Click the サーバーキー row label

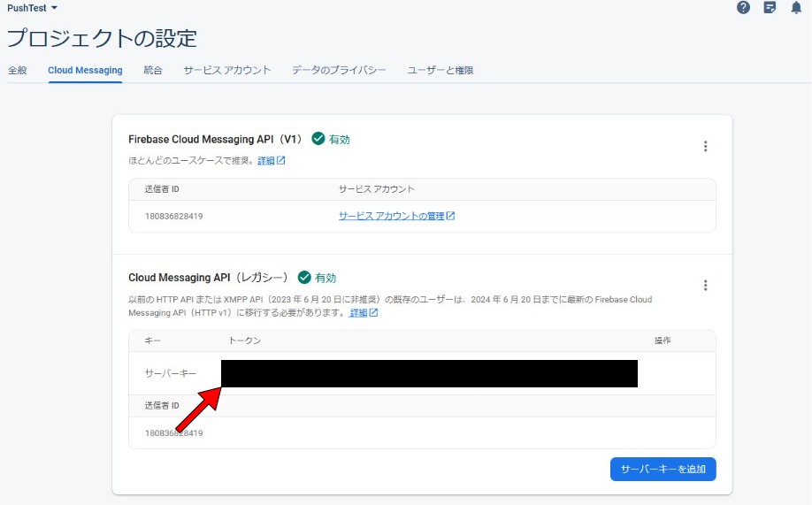click(x=171, y=373)
